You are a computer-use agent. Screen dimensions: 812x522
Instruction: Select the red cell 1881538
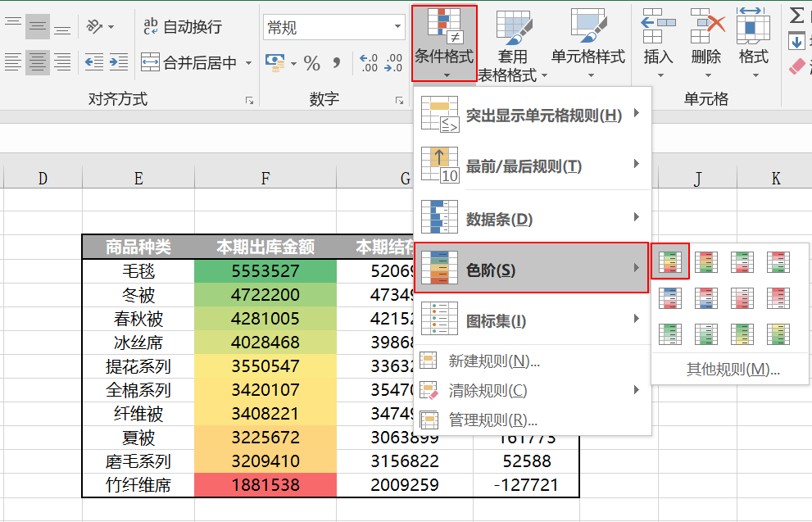[265, 485]
